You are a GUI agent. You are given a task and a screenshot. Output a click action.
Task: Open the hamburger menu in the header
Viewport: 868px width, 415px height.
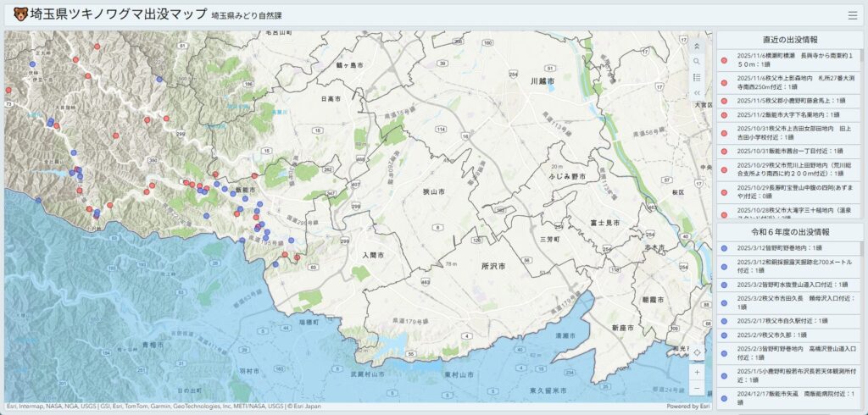(x=852, y=15)
